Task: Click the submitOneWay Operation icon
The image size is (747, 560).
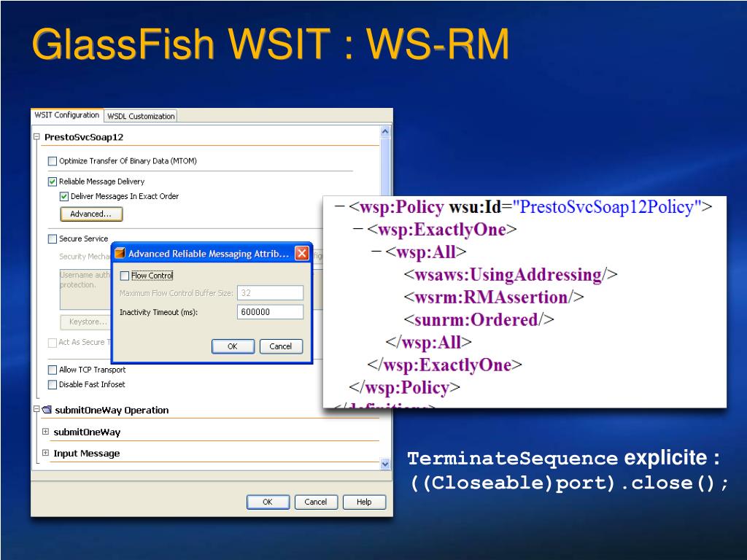Action: click(47, 410)
